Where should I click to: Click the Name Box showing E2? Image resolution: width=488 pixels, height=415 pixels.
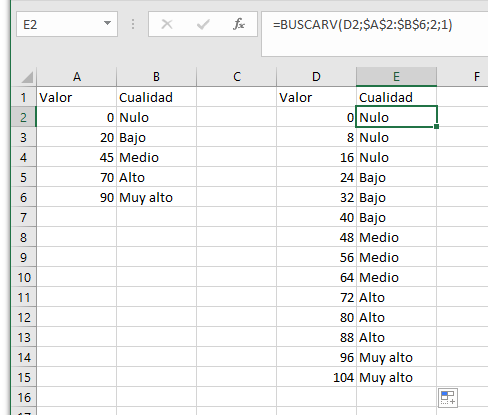pyautogui.click(x=67, y=24)
